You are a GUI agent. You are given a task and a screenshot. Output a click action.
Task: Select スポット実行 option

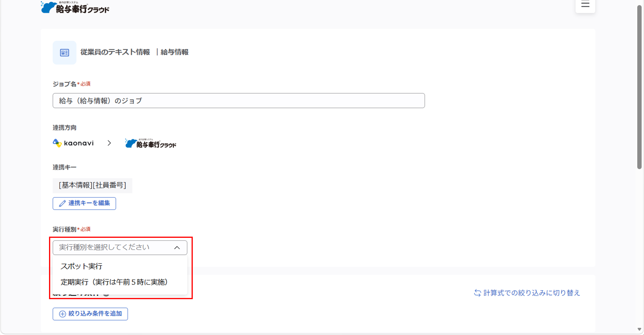point(120,266)
